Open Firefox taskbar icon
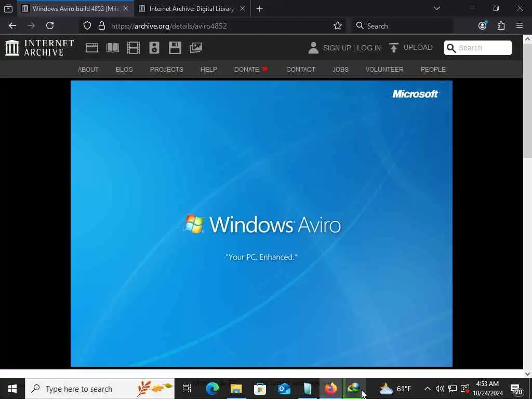The height and width of the screenshot is (399, 532). click(x=331, y=389)
